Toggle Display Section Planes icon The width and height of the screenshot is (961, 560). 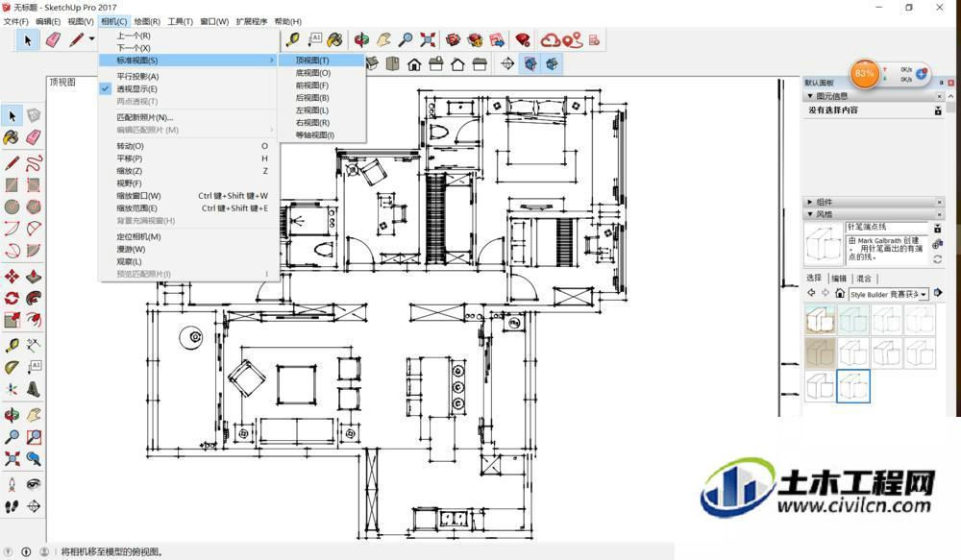point(530,63)
